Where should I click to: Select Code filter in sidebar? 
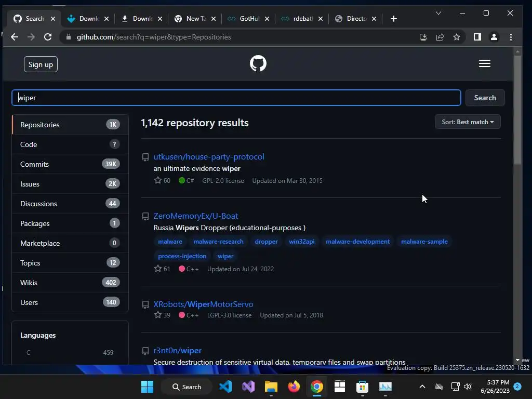tap(70, 144)
